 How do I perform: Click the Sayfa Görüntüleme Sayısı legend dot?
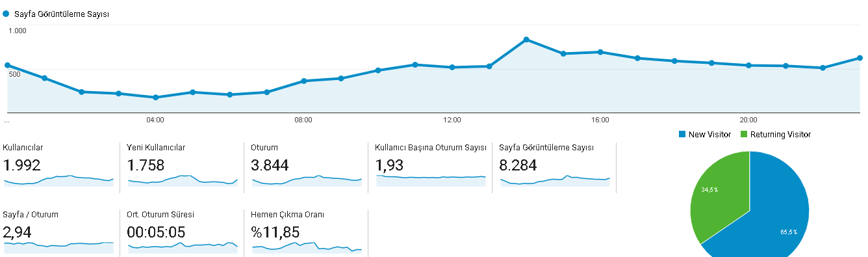click(x=6, y=13)
